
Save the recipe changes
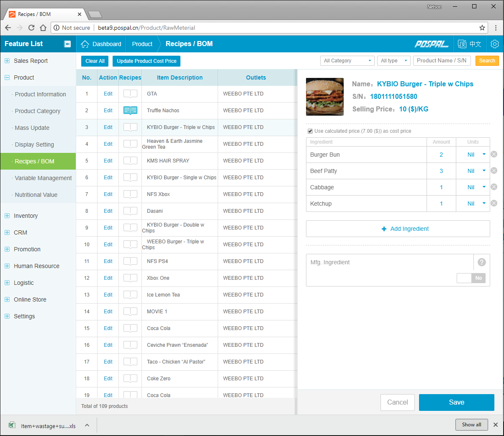pyautogui.click(x=457, y=402)
